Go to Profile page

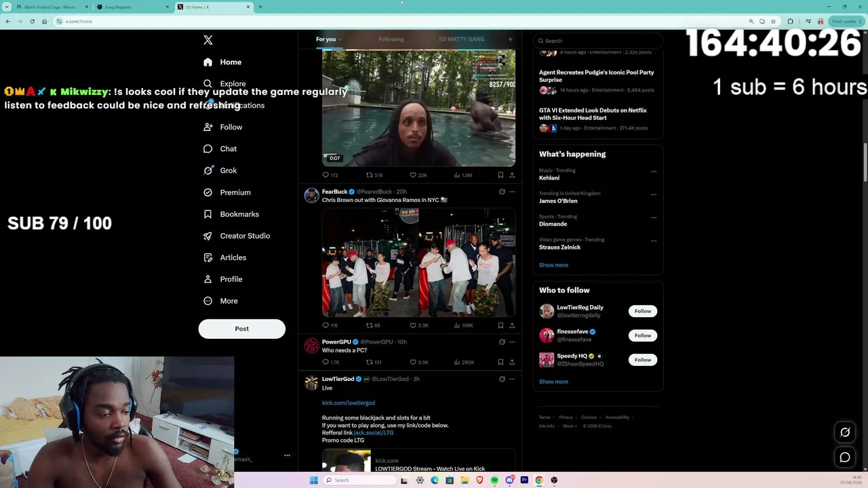(222, 279)
